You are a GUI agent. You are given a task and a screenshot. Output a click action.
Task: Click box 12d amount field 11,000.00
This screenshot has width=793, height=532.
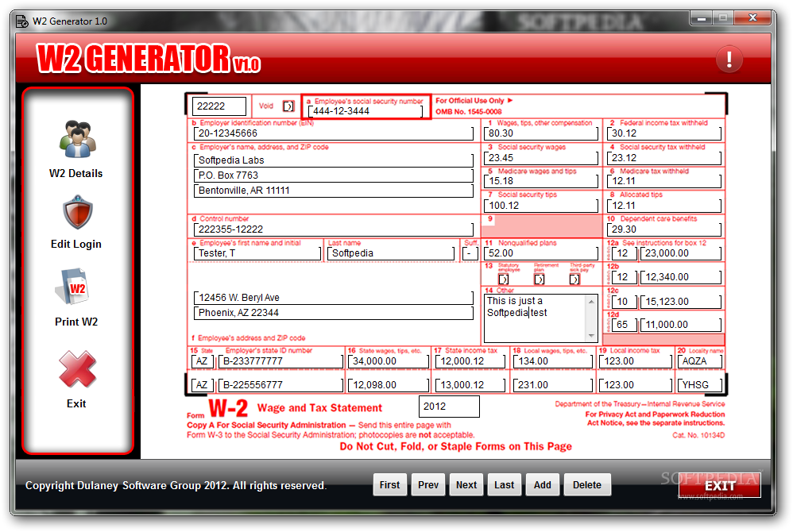[x=681, y=325]
